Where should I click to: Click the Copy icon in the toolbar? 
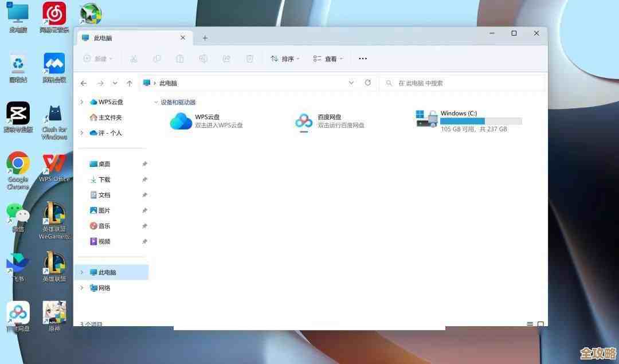pos(157,58)
